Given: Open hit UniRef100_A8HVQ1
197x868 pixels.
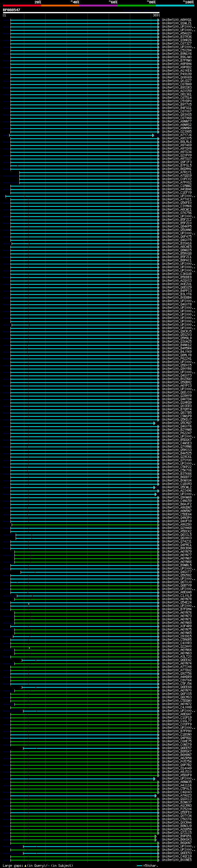Looking at the screenshot, I should (x=177, y=20).
